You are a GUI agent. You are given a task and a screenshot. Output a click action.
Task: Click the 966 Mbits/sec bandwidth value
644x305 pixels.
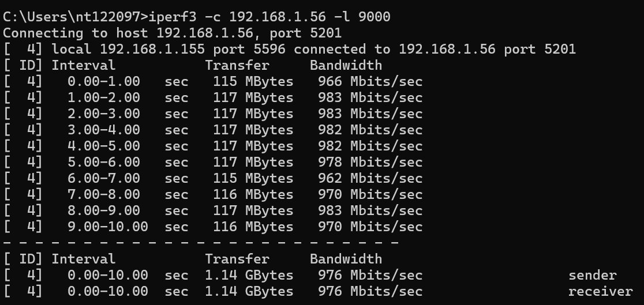(x=370, y=81)
